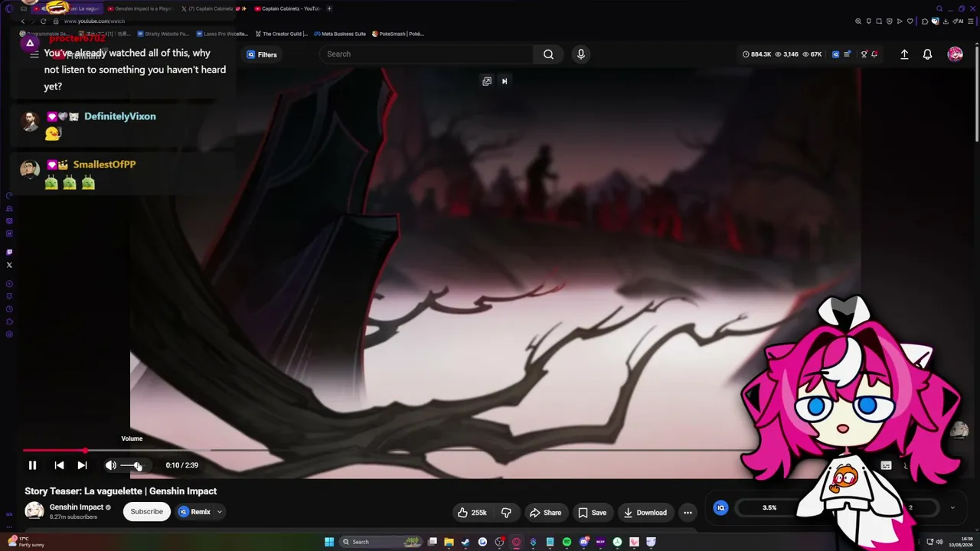980x551 pixels.
Task: Click the list icon with blue dot
Action: pyautogui.click(x=847, y=54)
